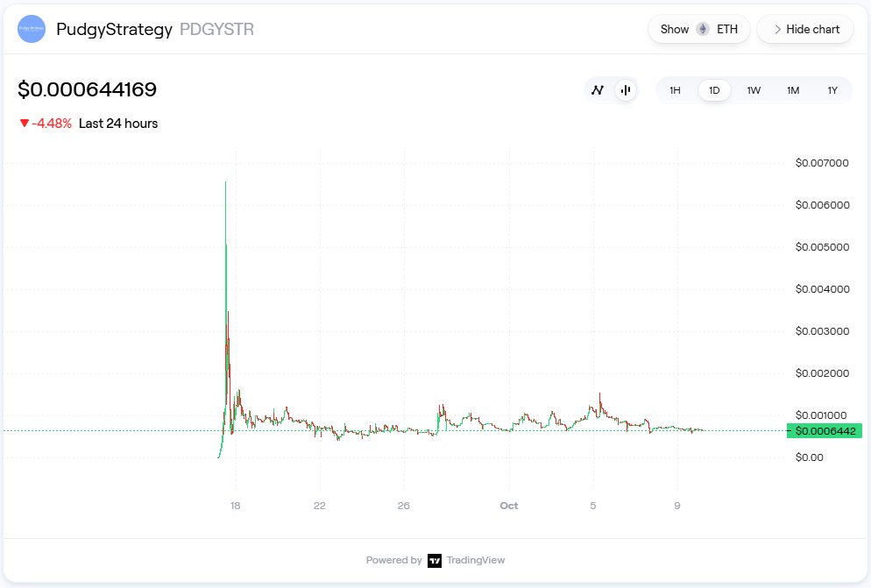Click the $0.00 axis label

pos(810,457)
